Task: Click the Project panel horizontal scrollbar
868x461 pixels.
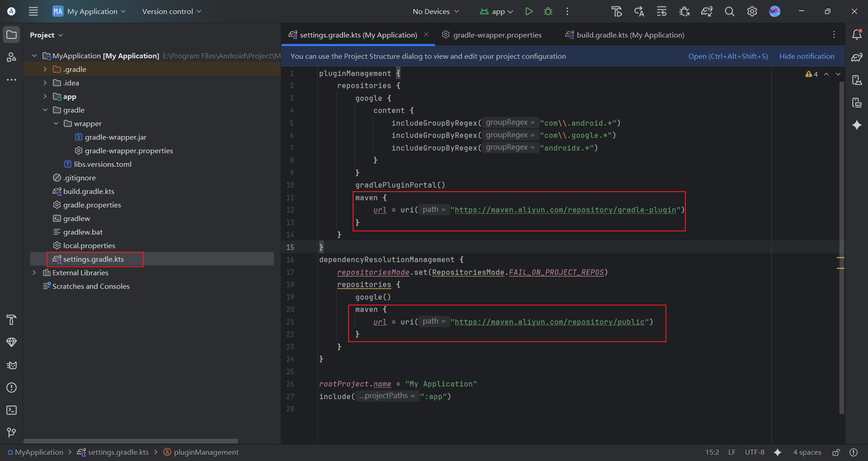Action: (x=130, y=441)
